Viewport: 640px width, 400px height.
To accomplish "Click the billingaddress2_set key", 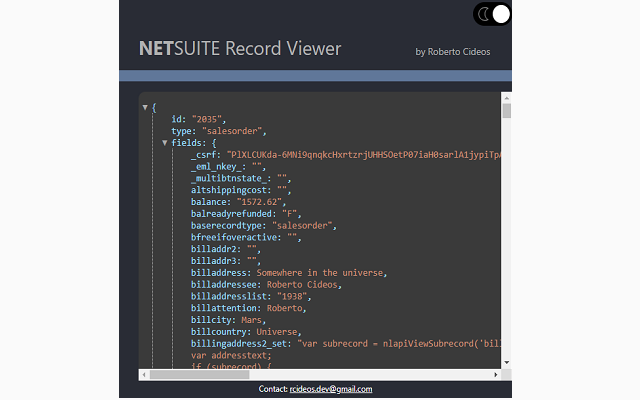I will pos(239,344).
